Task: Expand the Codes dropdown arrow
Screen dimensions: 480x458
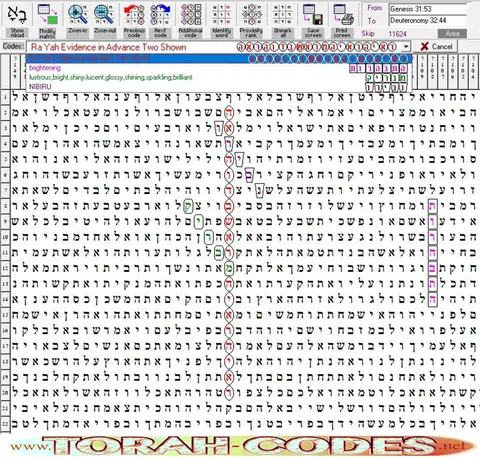Action: 406,47
